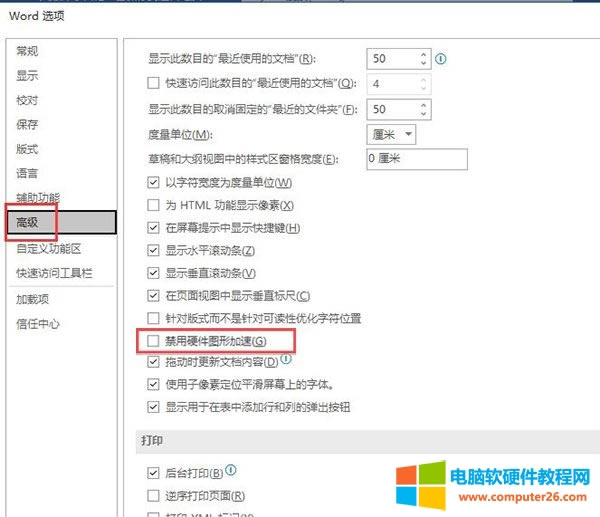Open 快速访问工具栏 settings
This screenshot has height=517, width=600.
(x=54, y=273)
